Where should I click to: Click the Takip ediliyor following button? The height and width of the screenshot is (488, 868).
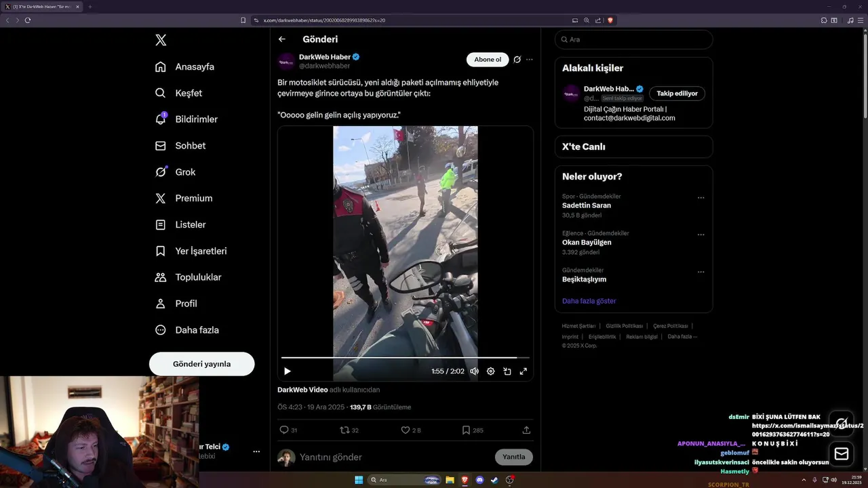677,94
